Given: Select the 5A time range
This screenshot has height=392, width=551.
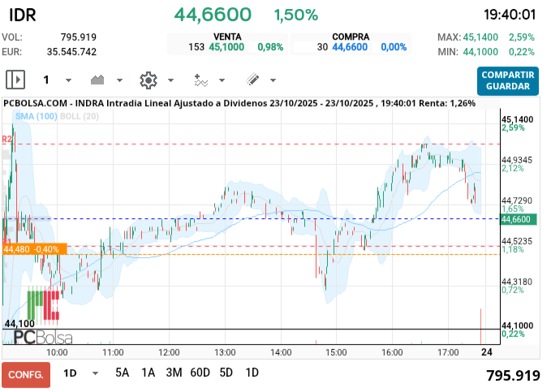Looking at the screenshot, I should coord(122,373).
